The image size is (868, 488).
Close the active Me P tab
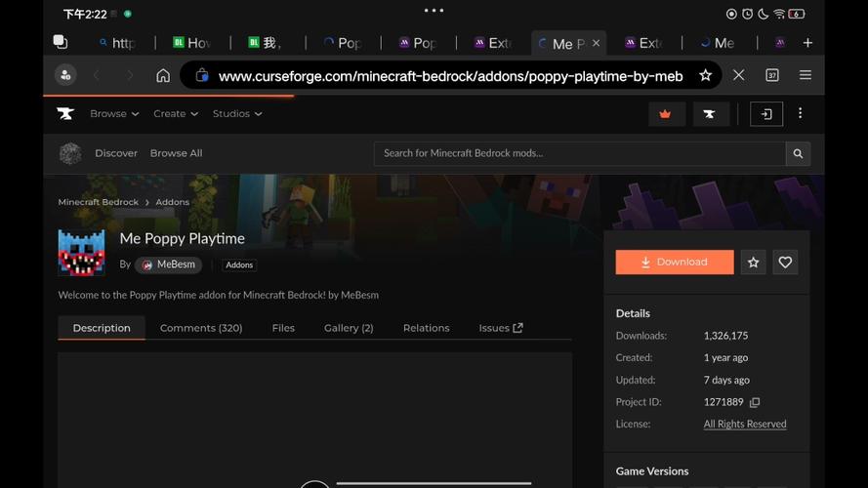coord(596,43)
